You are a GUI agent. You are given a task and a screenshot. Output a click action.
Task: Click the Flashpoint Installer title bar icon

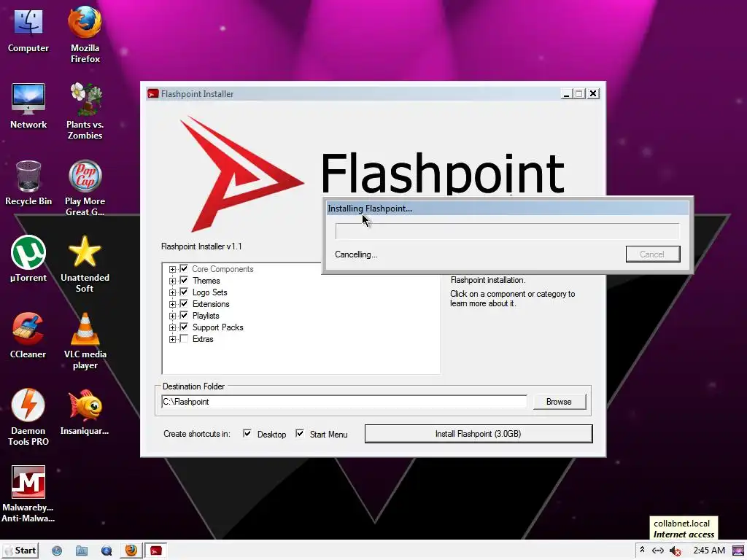[x=153, y=94]
